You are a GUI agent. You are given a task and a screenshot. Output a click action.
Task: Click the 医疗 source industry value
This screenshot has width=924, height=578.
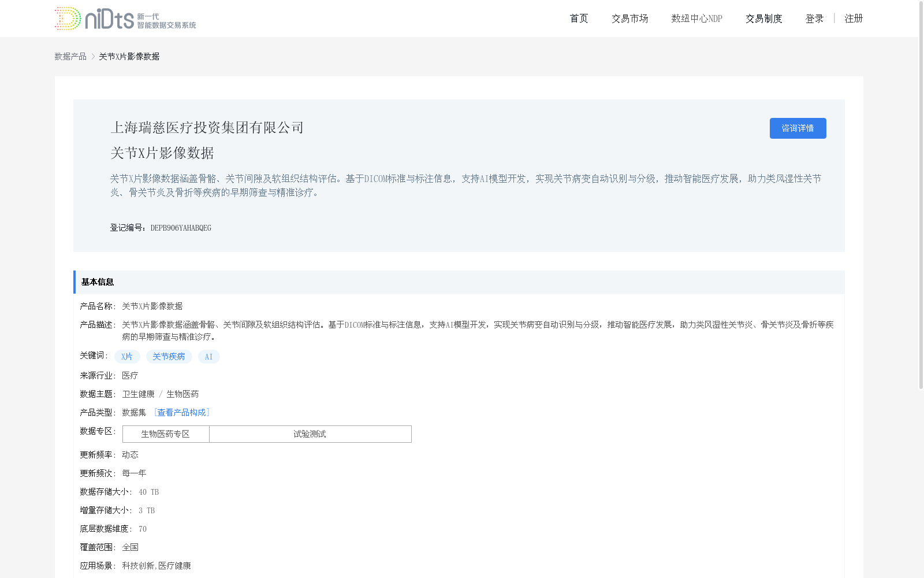tap(130, 376)
